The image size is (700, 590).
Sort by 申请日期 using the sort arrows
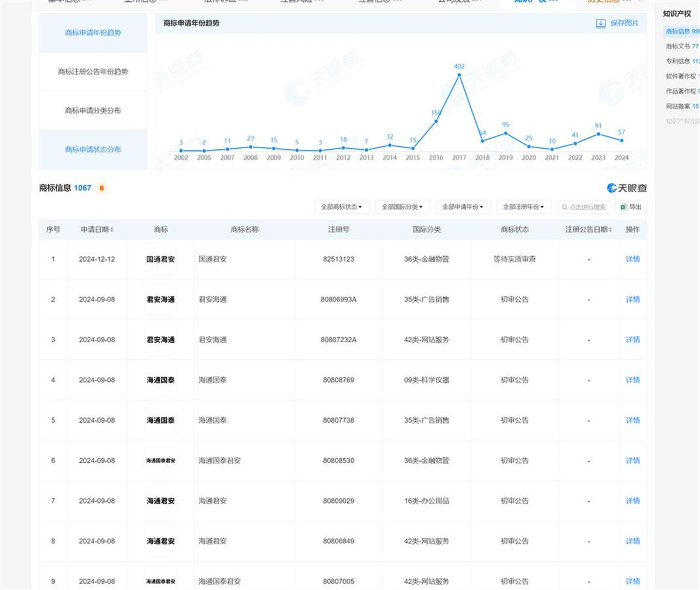pos(112,230)
